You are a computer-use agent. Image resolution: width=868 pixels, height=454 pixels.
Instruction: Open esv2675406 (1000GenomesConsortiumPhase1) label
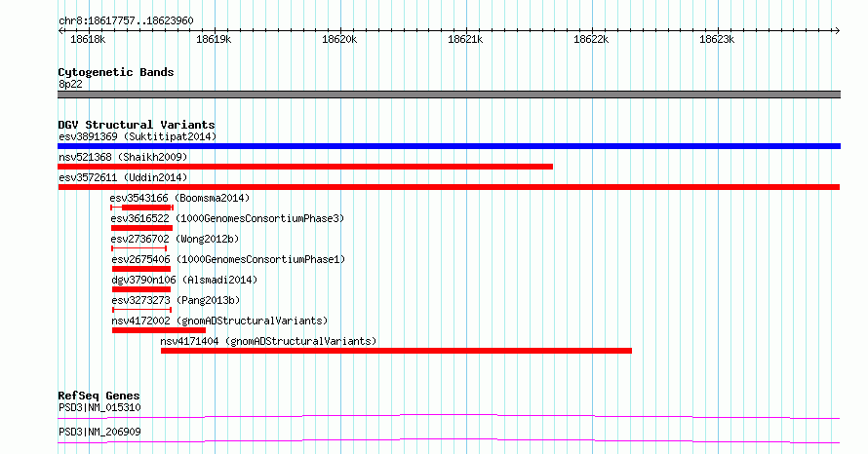pyautogui.click(x=228, y=259)
